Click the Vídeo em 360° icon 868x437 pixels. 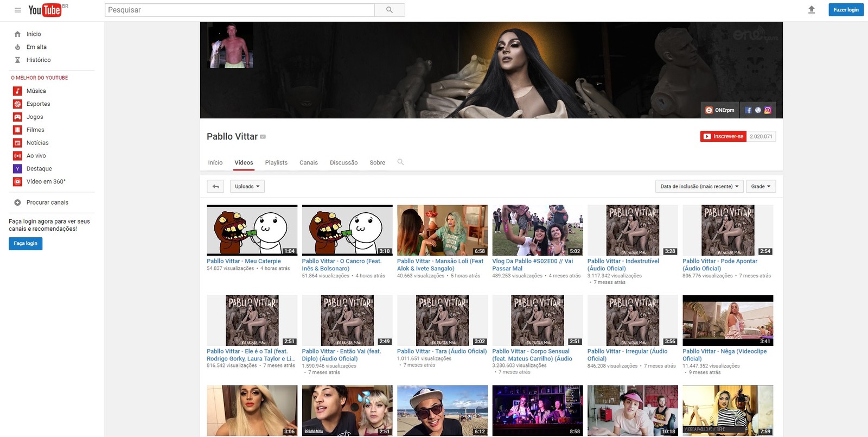tap(17, 182)
